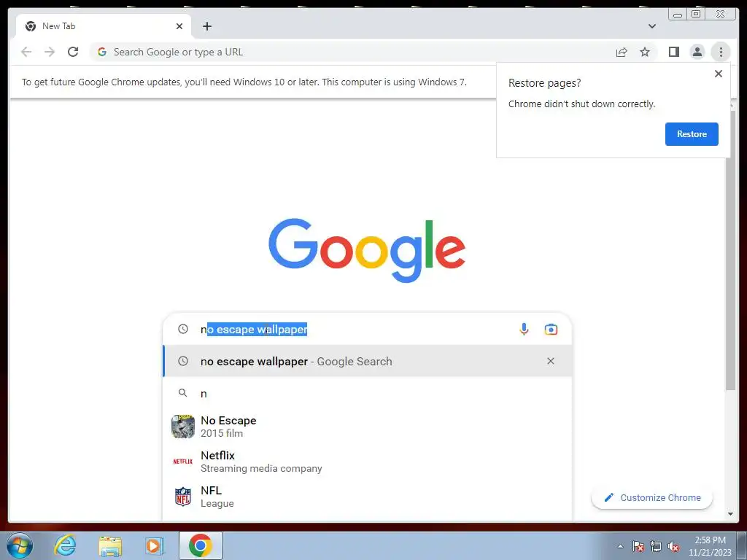Open Windows Media Player from the taskbar

point(155,545)
